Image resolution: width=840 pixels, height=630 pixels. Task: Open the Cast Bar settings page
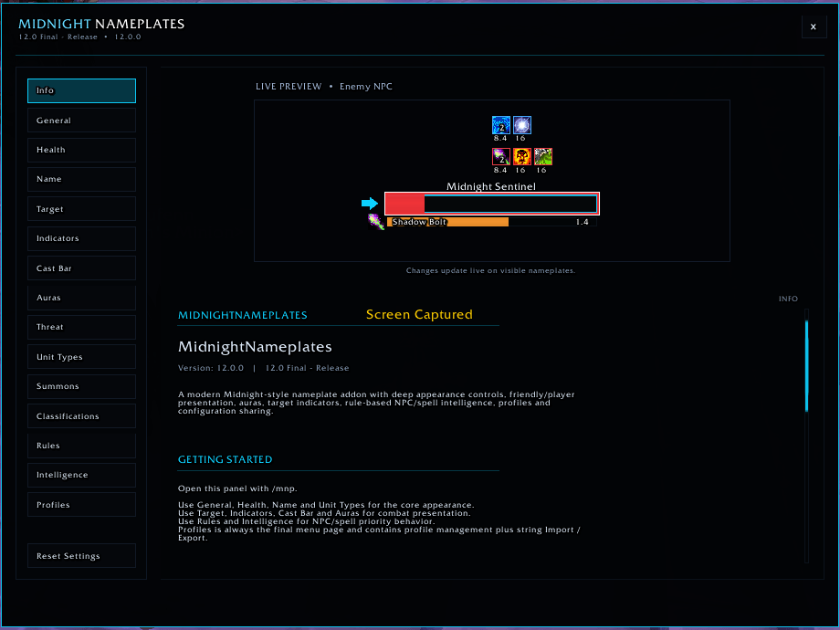coord(81,268)
